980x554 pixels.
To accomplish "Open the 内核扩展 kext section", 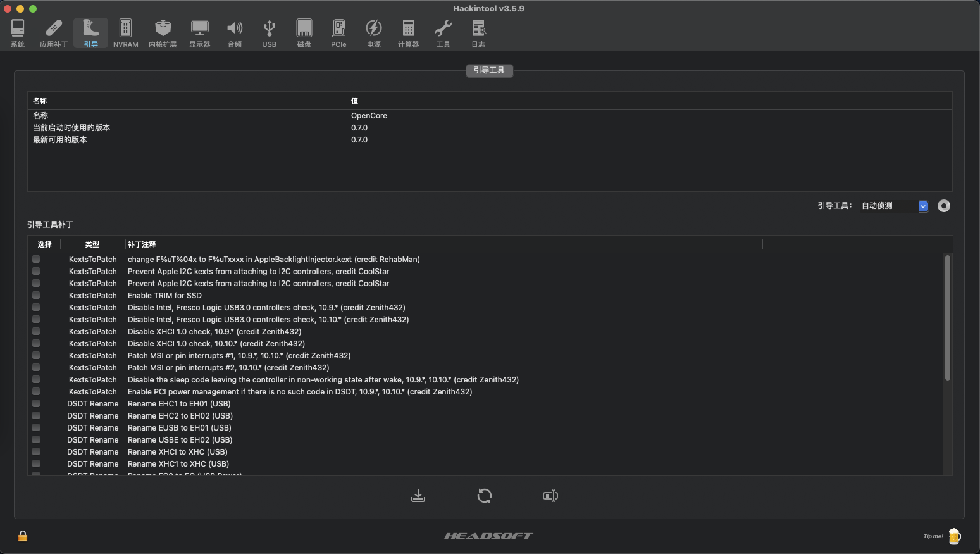I will click(163, 33).
